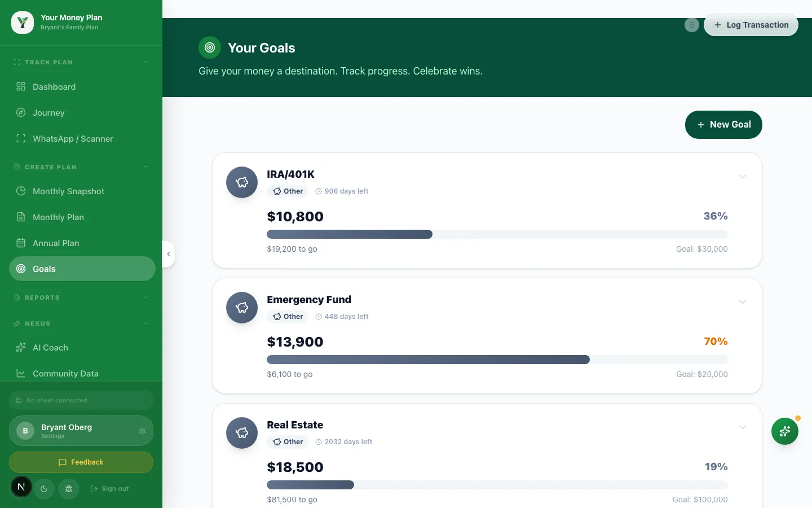Click the drag handle beside Log Transaction
Image resolution: width=812 pixels, height=508 pixels.
point(692,25)
